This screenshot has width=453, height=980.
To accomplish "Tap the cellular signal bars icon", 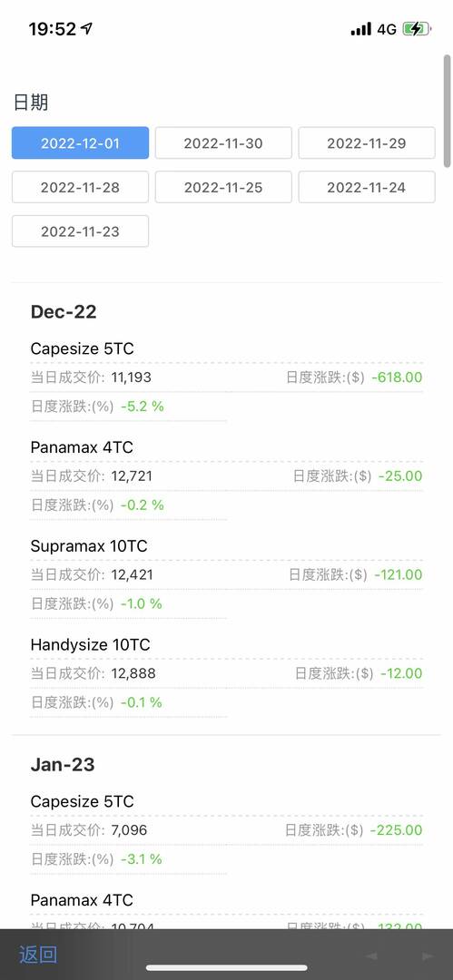I will (x=361, y=29).
